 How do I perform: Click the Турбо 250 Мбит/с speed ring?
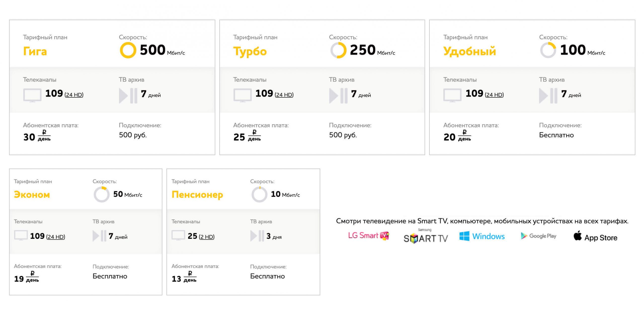click(x=338, y=50)
